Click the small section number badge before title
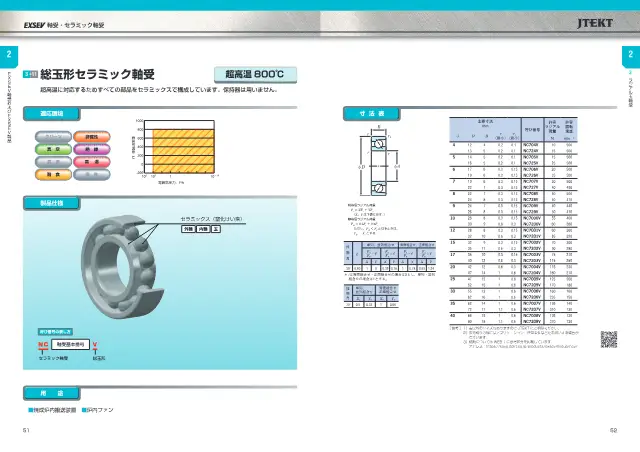 tap(30, 74)
